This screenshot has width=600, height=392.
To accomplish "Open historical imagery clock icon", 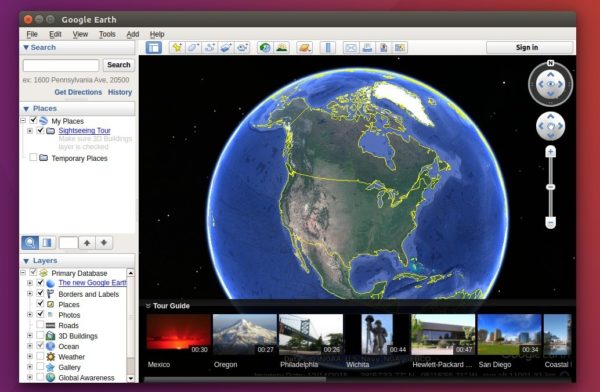I will (264, 47).
